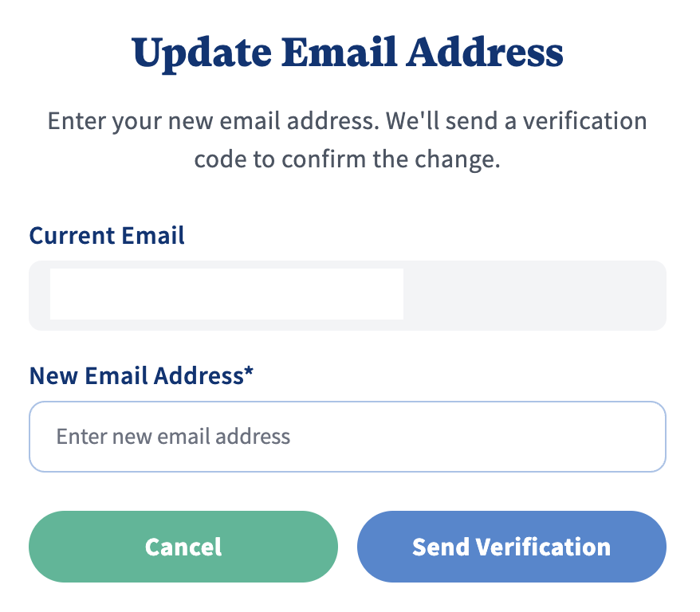Dismiss the dialog using the green Cancel button

coord(183,547)
